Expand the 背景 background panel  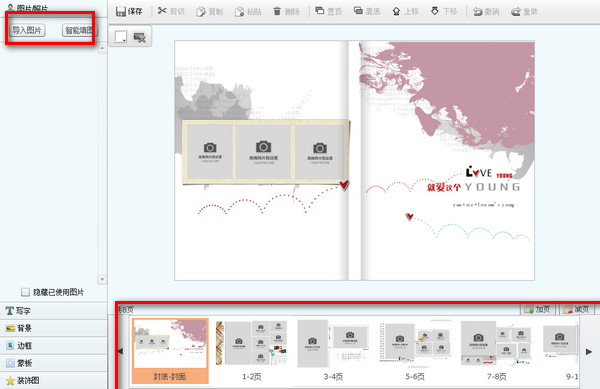click(54, 328)
